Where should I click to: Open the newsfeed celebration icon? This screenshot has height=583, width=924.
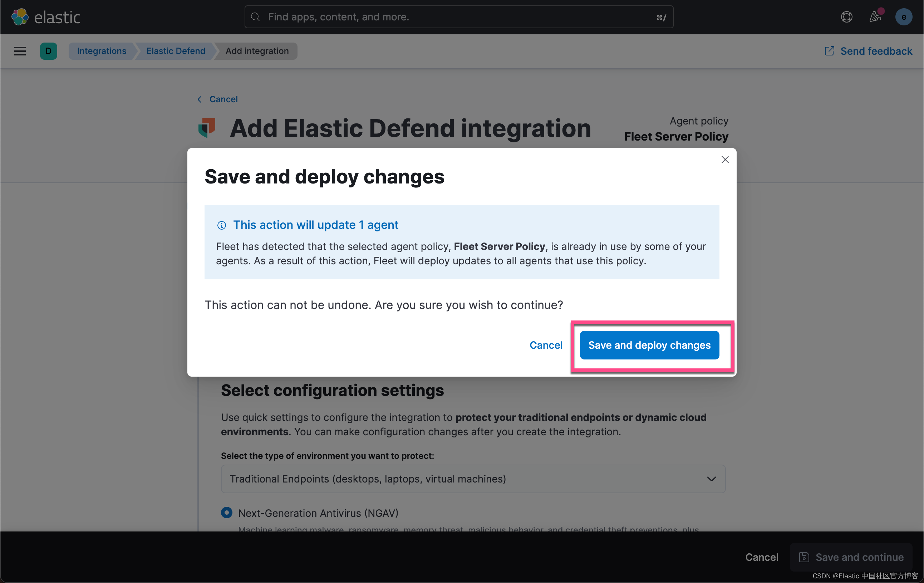(875, 17)
